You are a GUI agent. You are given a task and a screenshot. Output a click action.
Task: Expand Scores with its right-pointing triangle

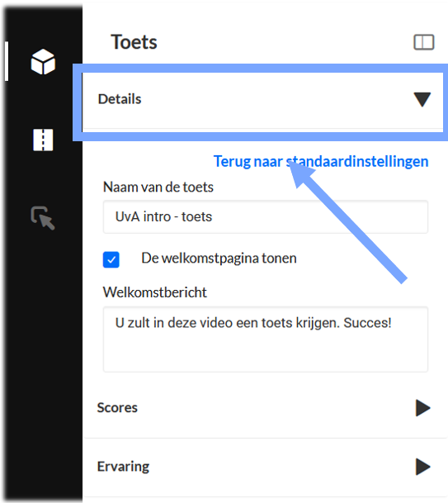(422, 408)
